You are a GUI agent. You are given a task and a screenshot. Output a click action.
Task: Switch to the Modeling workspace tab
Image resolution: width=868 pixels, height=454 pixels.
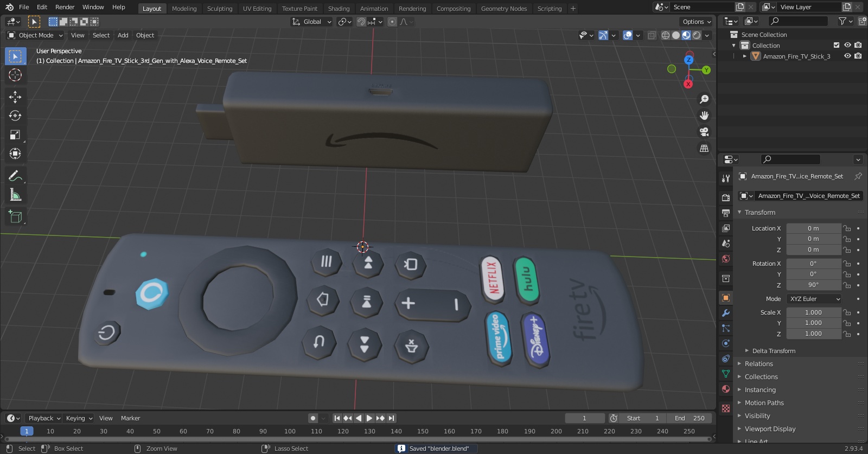point(184,8)
